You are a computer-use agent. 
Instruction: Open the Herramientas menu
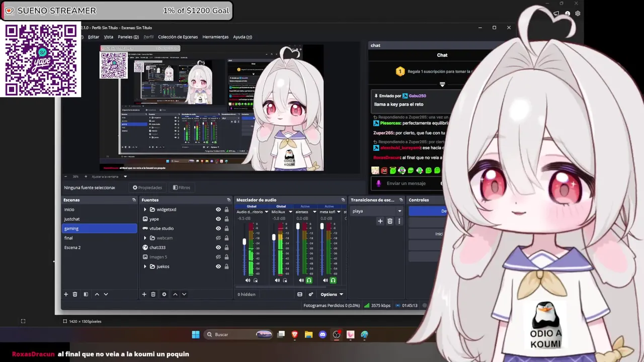coord(215,37)
